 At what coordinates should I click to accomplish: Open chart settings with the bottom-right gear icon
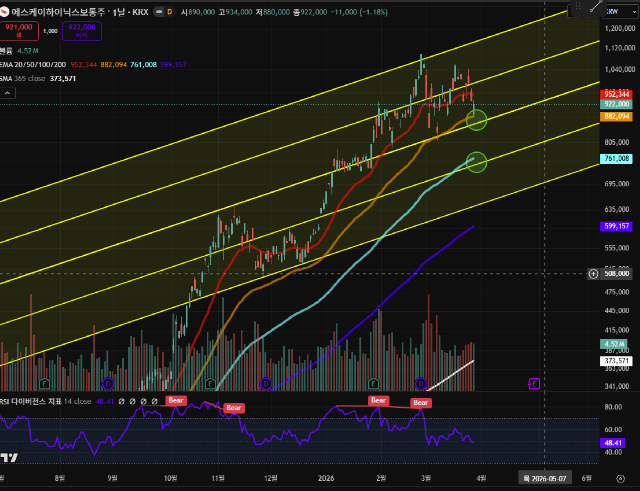click(x=620, y=478)
